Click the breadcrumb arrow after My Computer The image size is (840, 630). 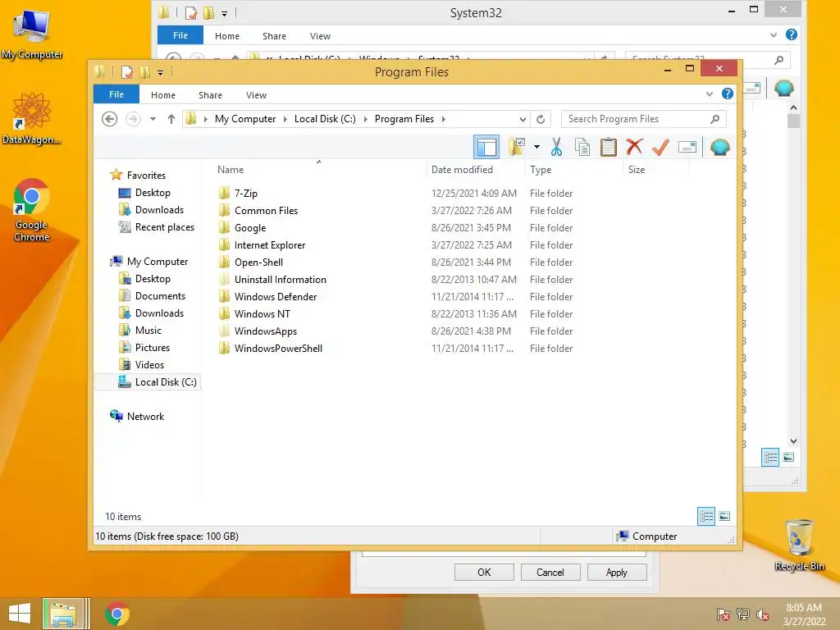(285, 119)
